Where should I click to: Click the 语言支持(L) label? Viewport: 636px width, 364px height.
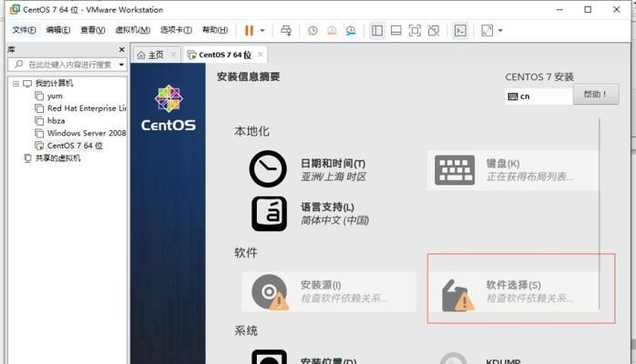[x=327, y=207]
